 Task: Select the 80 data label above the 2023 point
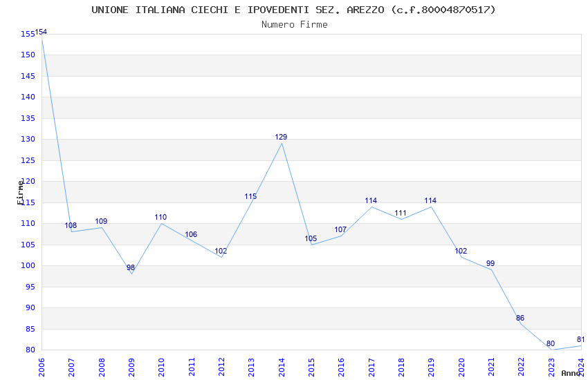pyautogui.click(x=551, y=343)
